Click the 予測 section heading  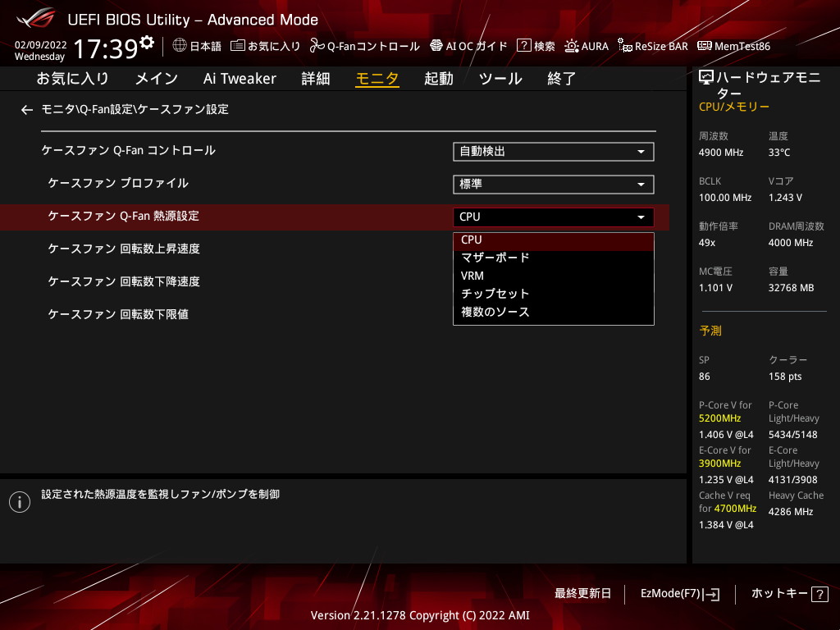(x=710, y=331)
